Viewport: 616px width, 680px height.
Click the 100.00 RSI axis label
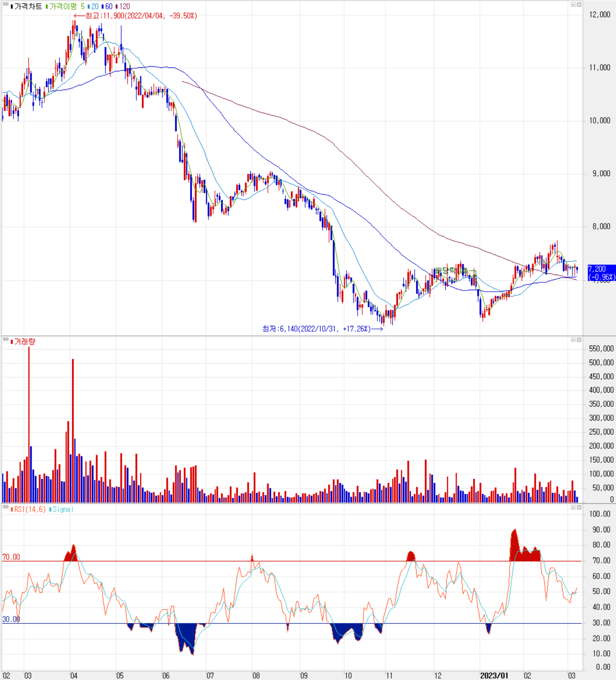(x=600, y=514)
